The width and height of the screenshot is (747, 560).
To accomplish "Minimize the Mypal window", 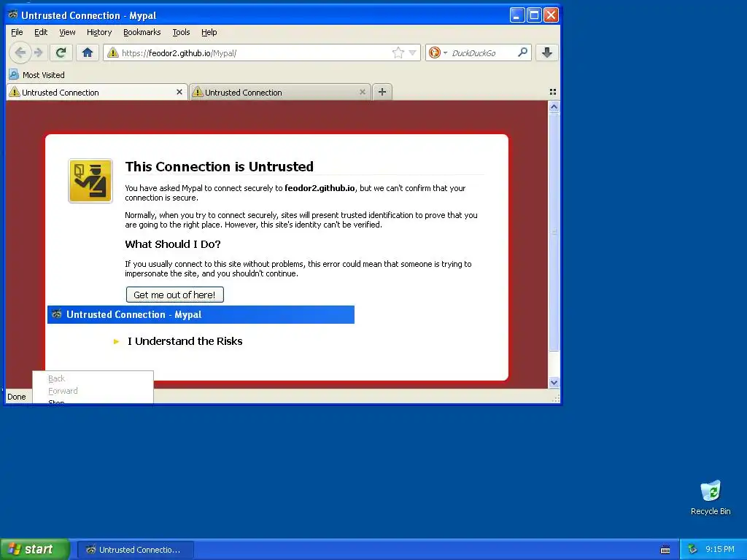I will (x=517, y=15).
